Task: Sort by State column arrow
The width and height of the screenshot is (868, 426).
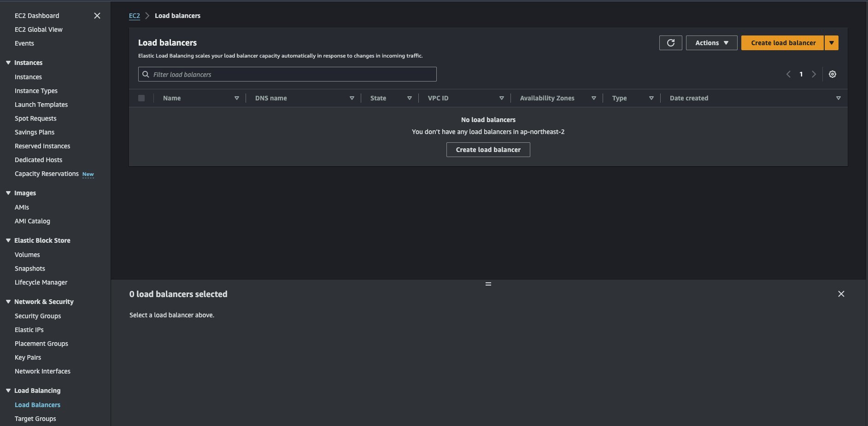Action: tap(410, 98)
